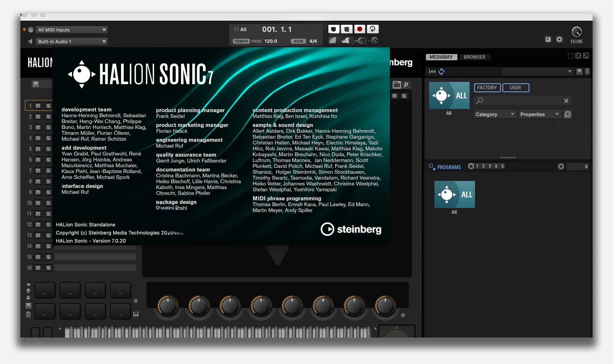Toggle the USER content filter

click(x=515, y=88)
